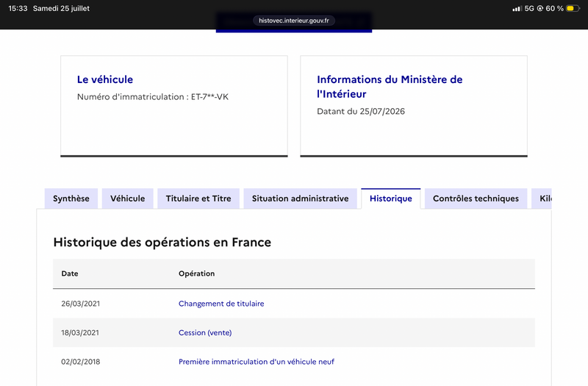Click the immatriculation number ET-7**-VK text
This screenshot has height=386, width=588.
point(209,97)
